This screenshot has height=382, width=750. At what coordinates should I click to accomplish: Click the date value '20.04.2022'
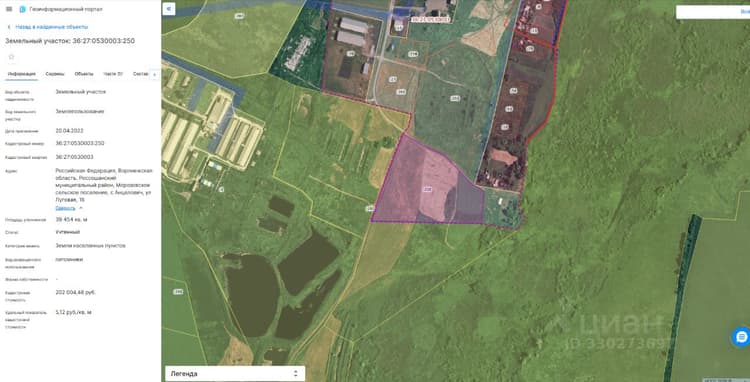click(x=69, y=130)
